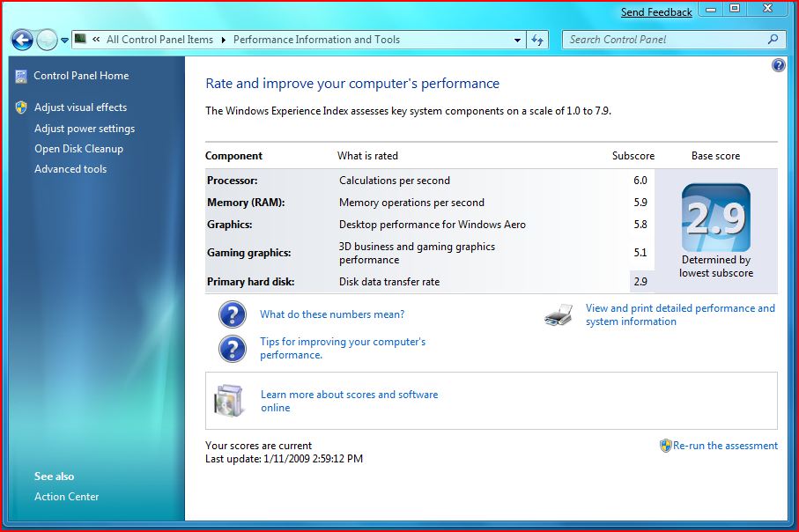Click the Control Panel icon in address bar
The height and width of the screenshot is (532, 799).
click(x=80, y=39)
